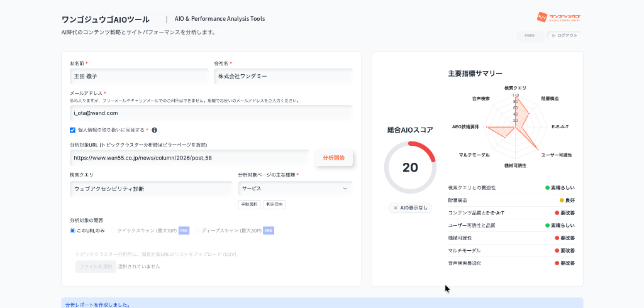Click the radar chart AEO技術要件 label

click(x=465, y=127)
